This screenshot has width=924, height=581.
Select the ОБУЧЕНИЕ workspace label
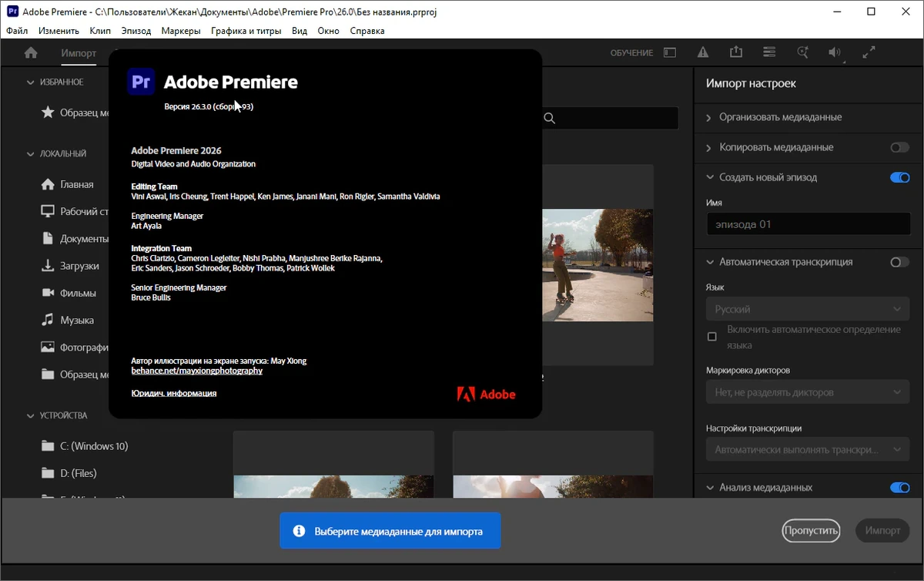click(631, 52)
